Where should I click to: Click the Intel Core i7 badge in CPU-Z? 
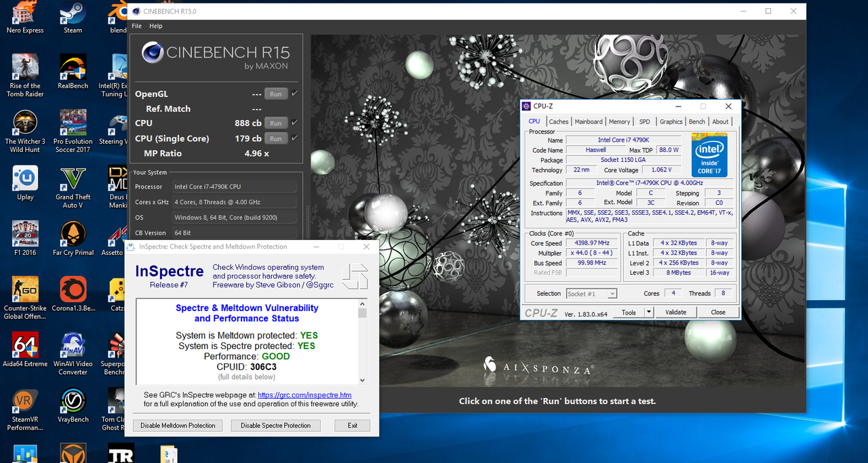pos(709,155)
